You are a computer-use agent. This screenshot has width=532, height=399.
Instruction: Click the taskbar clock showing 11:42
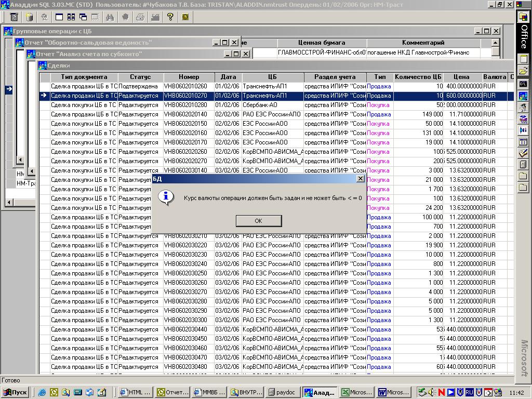(x=516, y=393)
